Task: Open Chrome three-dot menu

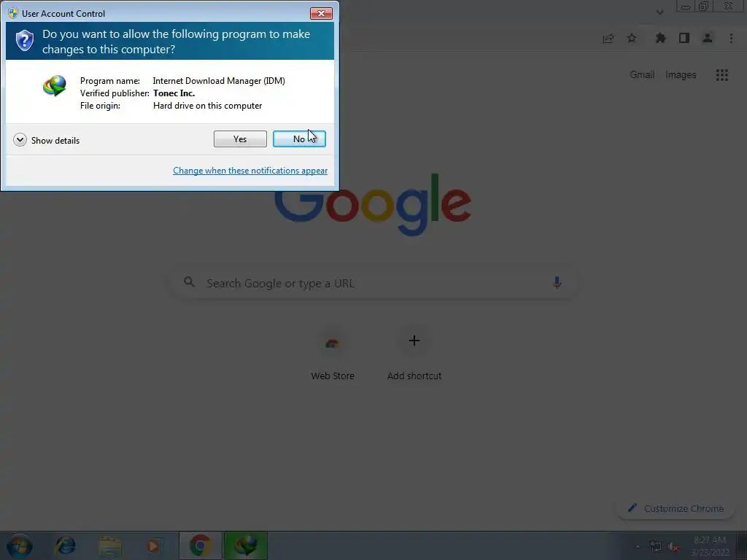Action: [731, 38]
